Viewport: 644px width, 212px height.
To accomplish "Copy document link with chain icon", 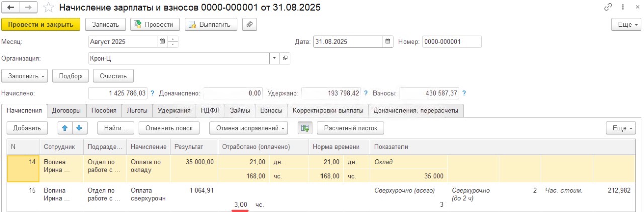I will pyautogui.click(x=608, y=8).
